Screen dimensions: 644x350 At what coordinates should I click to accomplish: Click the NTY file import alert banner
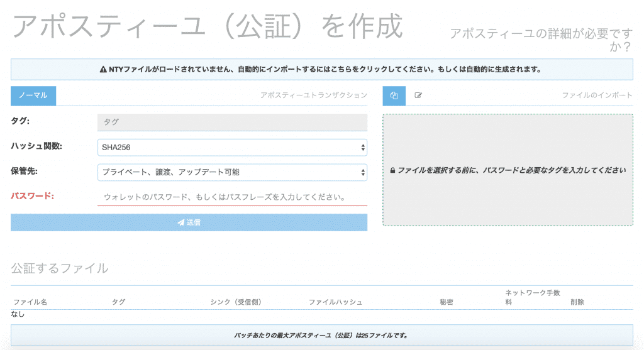coord(321,69)
